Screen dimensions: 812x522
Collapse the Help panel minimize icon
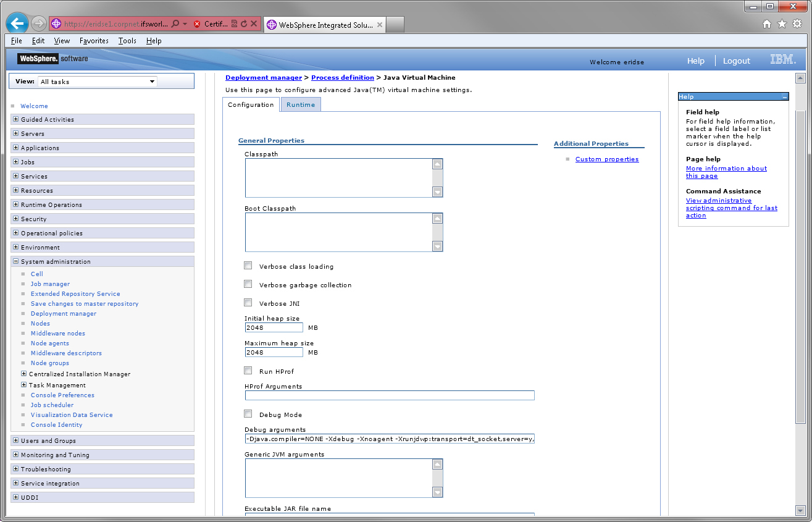[x=784, y=97]
